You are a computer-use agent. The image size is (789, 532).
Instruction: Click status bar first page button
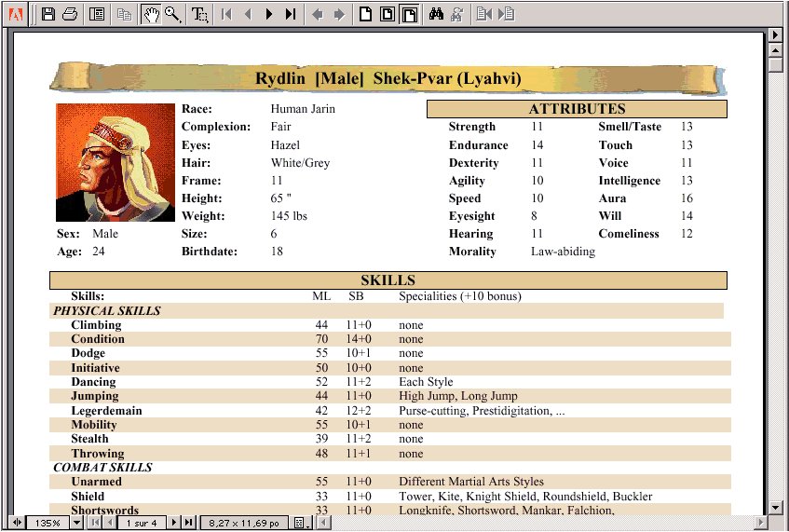pyautogui.click(x=95, y=523)
